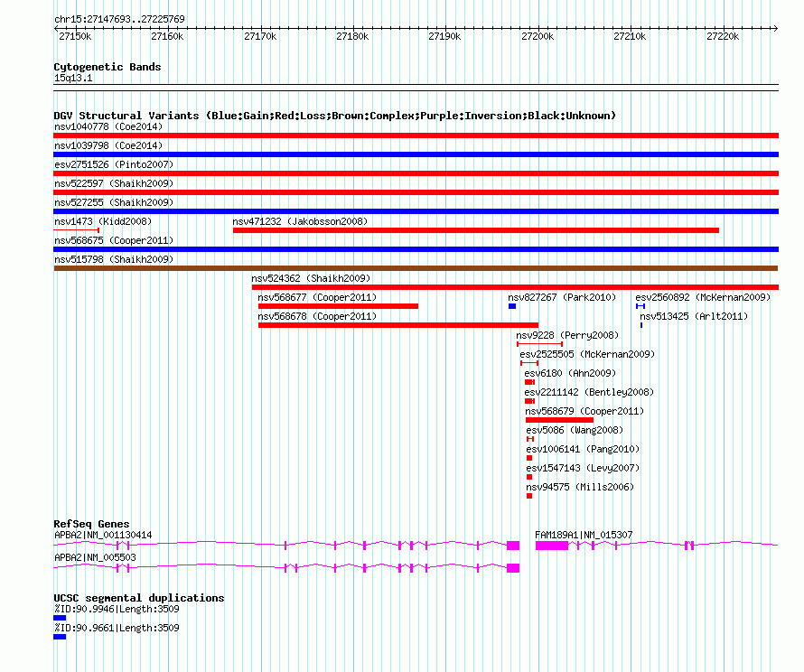Screen dimensions: 804x672
Task: Click the nsv9228 (Perry2008) variant label
Action: pos(567,335)
